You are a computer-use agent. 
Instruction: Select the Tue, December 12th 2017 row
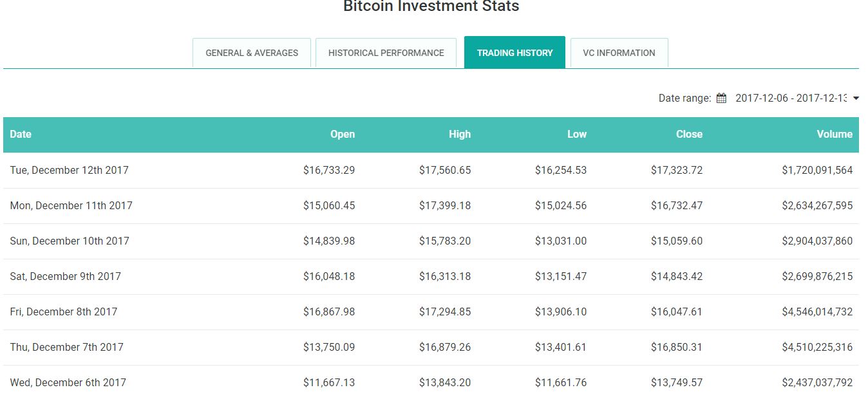[x=69, y=171]
